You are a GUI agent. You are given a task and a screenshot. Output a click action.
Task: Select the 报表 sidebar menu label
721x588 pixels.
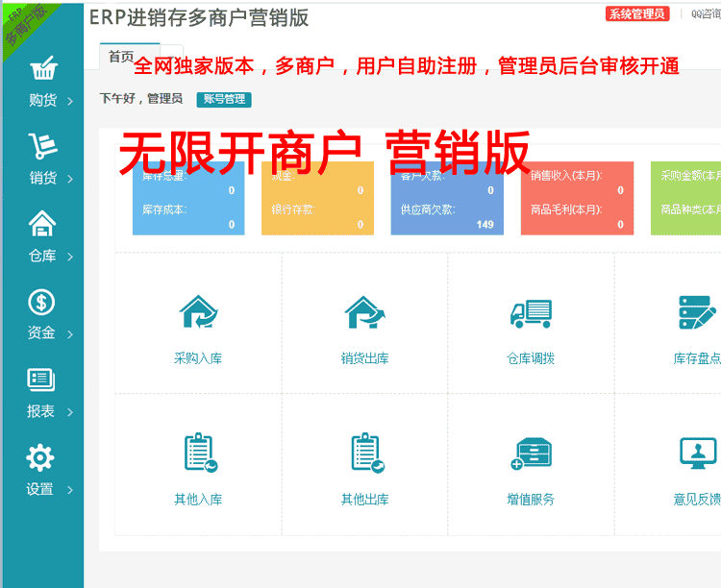pos(40,410)
